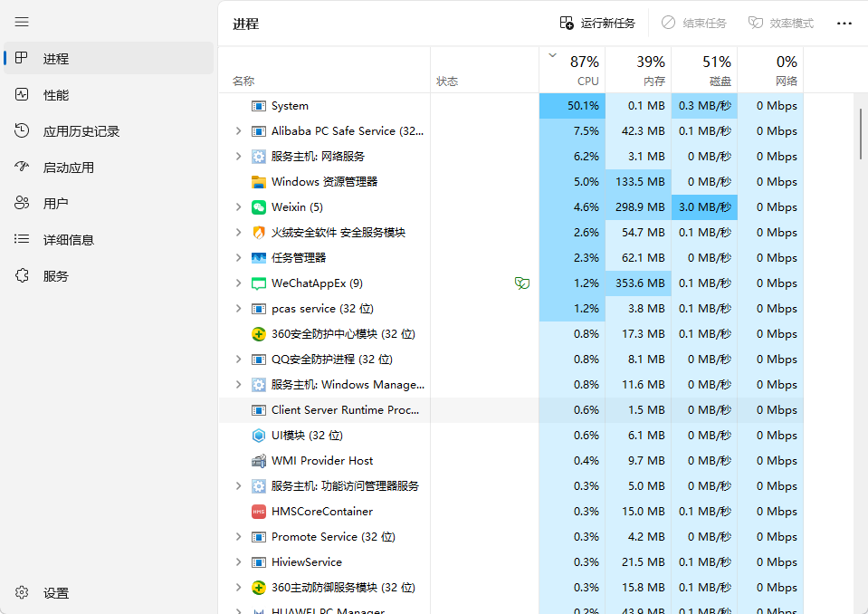Click System CPU value 50.1%
The image size is (868, 614).
[x=572, y=106]
